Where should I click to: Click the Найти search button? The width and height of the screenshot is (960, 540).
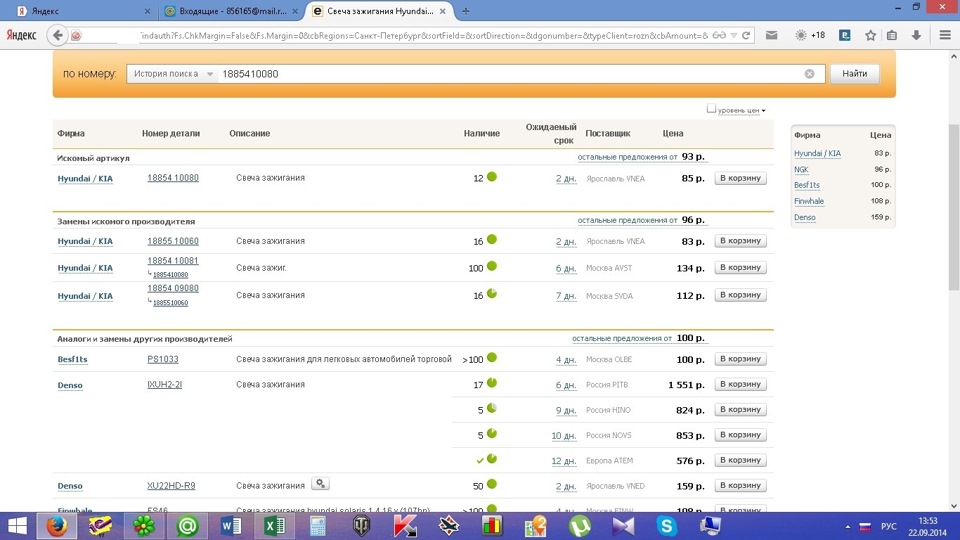(x=855, y=73)
